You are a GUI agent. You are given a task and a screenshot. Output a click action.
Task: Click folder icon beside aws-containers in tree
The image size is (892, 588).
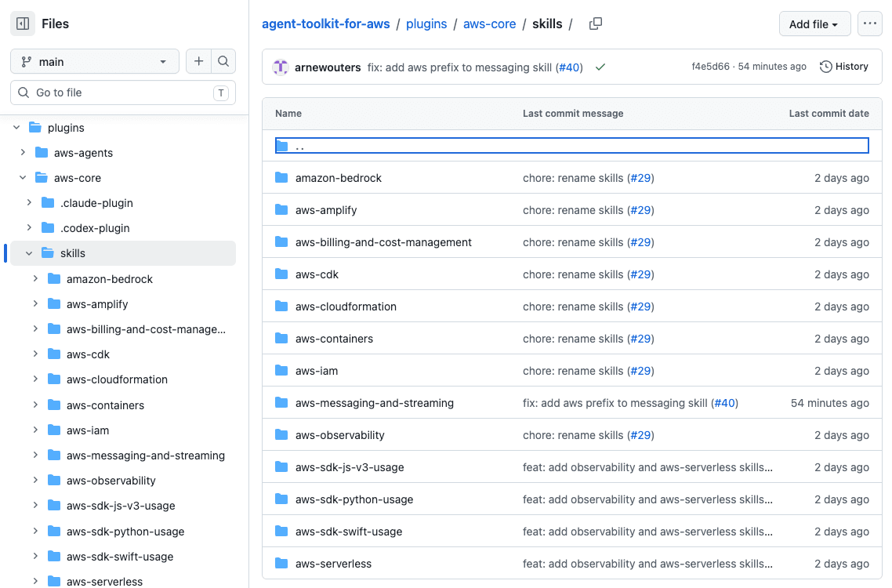54,405
